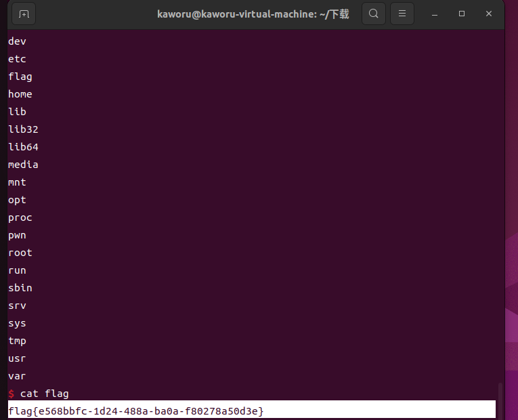The image size is (518, 420).
Task: Click the 'sbin' directory line
Action: pyautogui.click(x=20, y=288)
